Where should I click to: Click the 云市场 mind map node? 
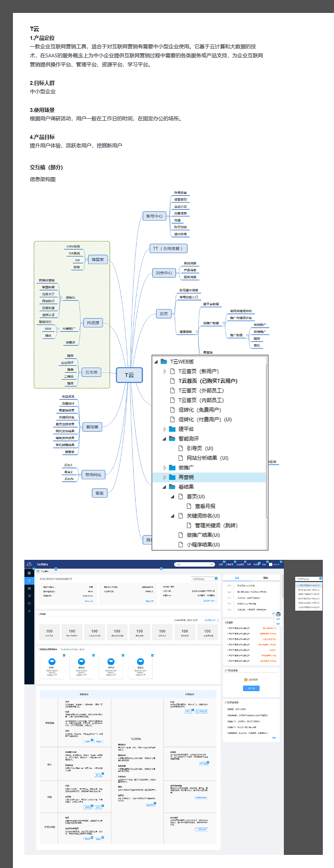click(91, 372)
